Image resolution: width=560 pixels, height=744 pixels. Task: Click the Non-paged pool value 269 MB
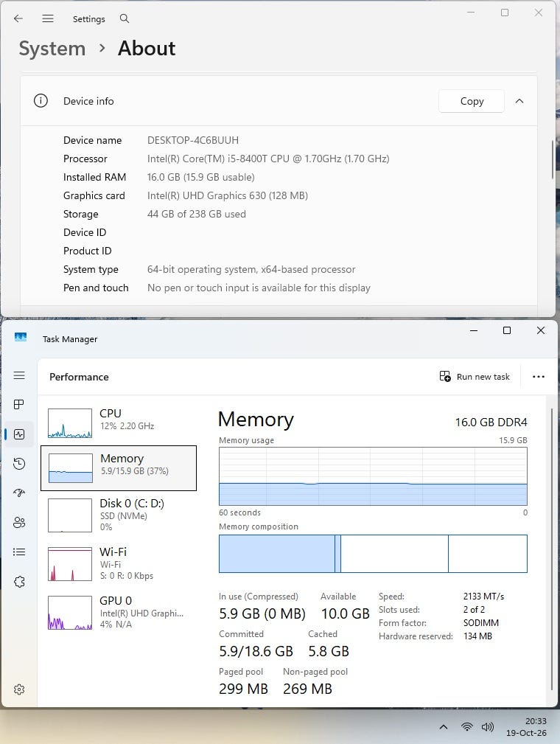point(307,689)
